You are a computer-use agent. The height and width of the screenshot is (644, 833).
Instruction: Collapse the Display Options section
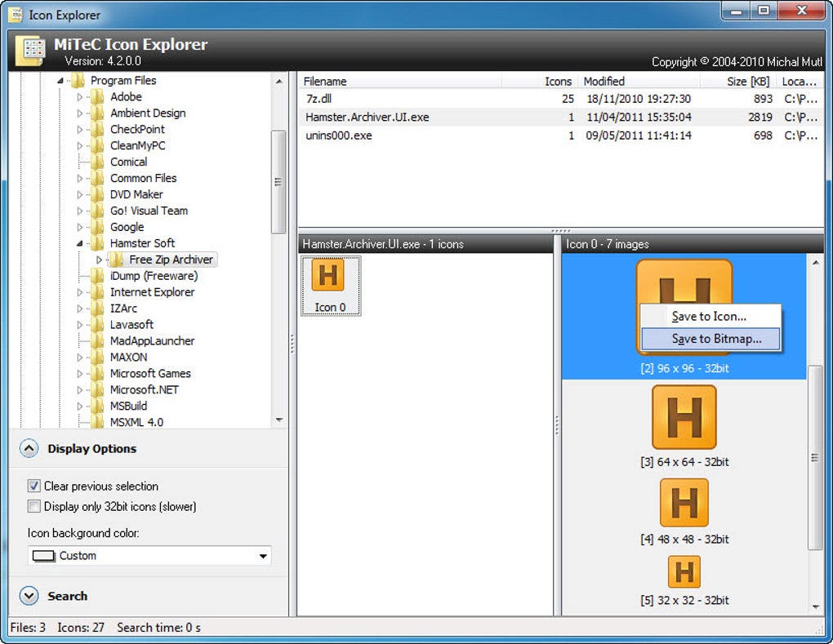click(29, 449)
